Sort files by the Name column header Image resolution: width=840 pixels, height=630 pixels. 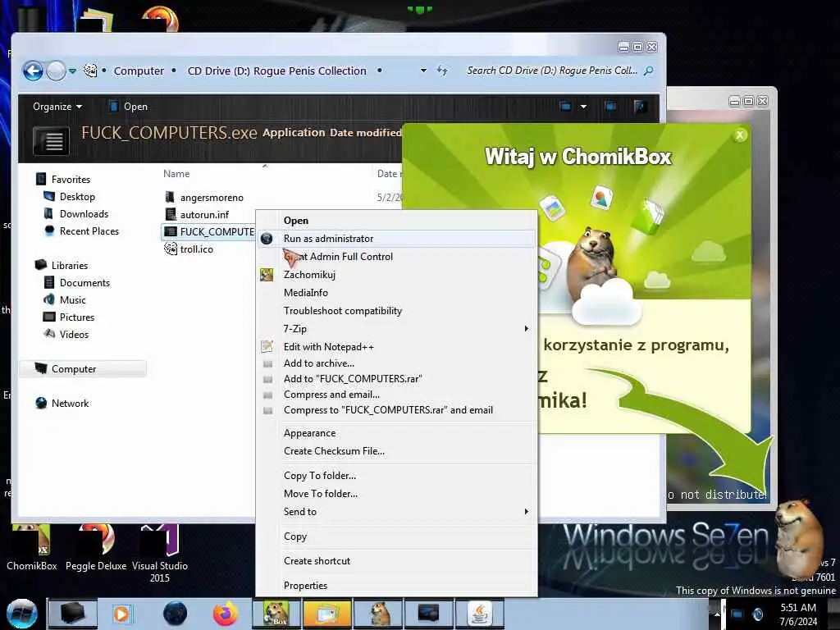coord(176,174)
